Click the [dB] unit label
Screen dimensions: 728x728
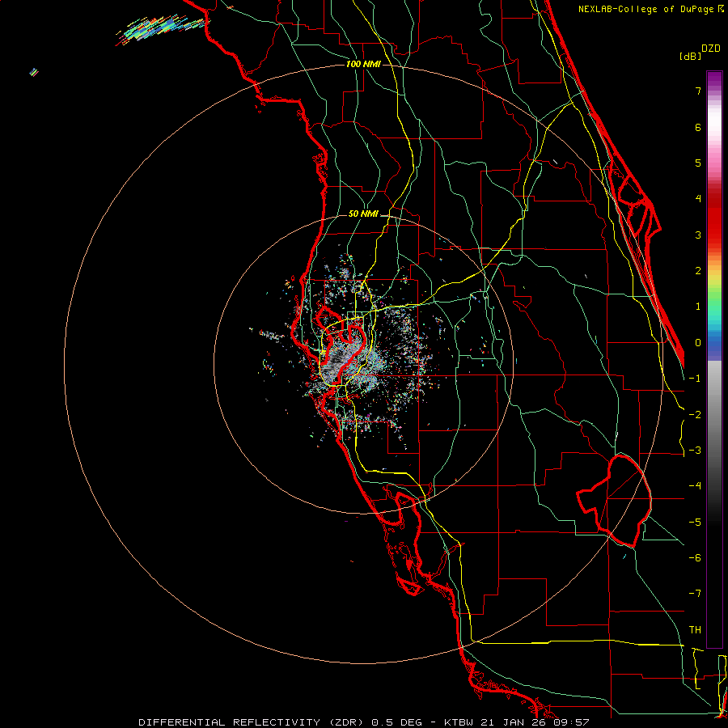(690, 56)
